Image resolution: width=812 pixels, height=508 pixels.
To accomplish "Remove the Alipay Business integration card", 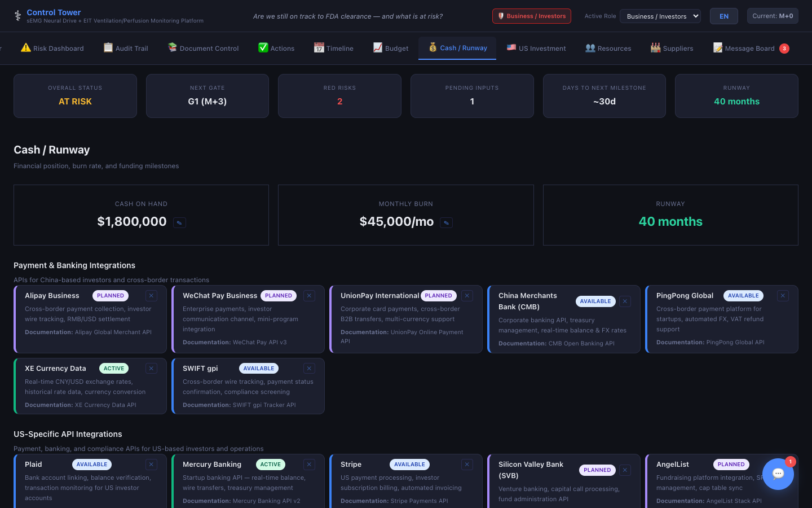I will (x=151, y=296).
